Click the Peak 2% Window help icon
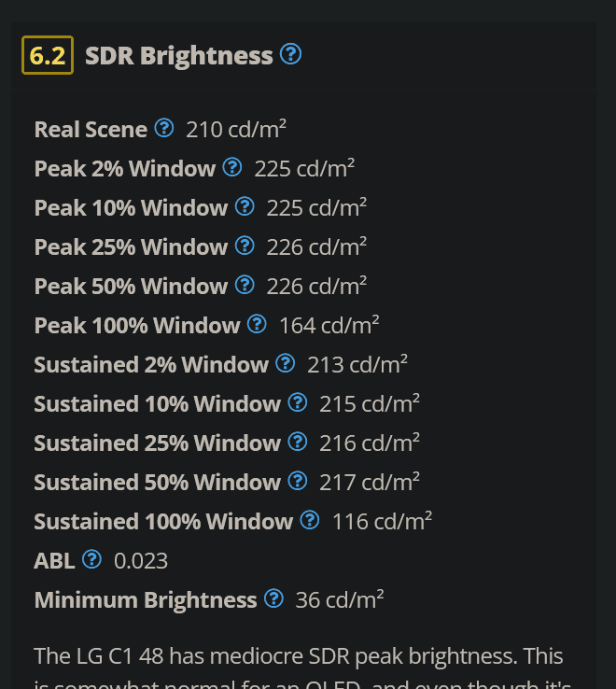Viewport: 616px width, 689px height. pyautogui.click(x=232, y=167)
